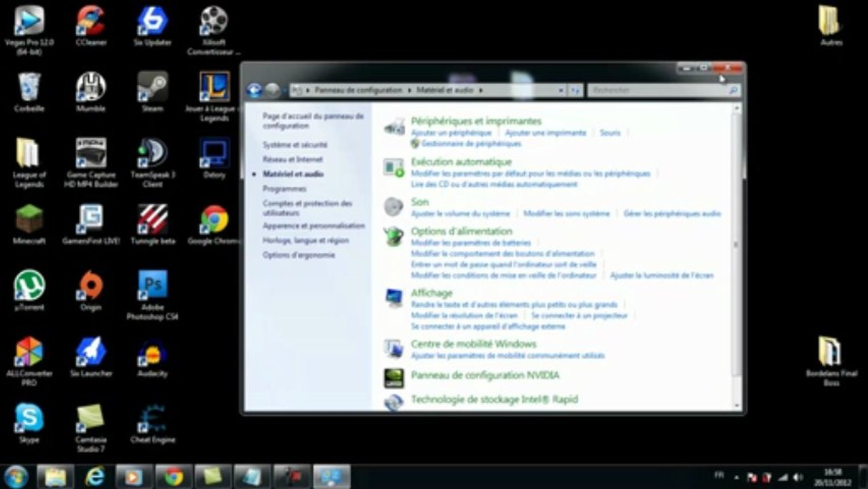
Task: Click the FR language indicator in taskbar
Action: [x=719, y=475]
